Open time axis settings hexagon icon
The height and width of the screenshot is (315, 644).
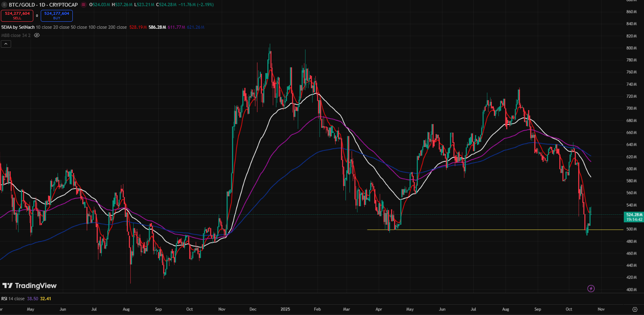(x=635, y=308)
